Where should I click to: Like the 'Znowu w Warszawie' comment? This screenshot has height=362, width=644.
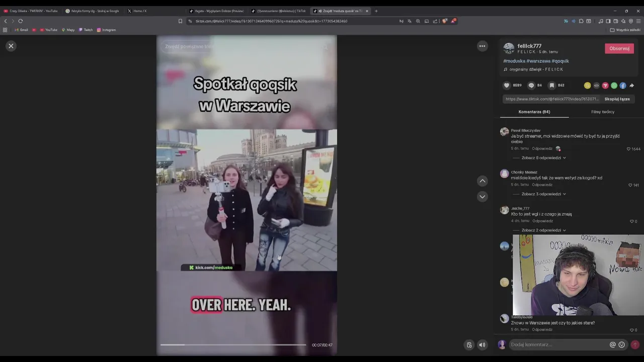[x=632, y=330]
